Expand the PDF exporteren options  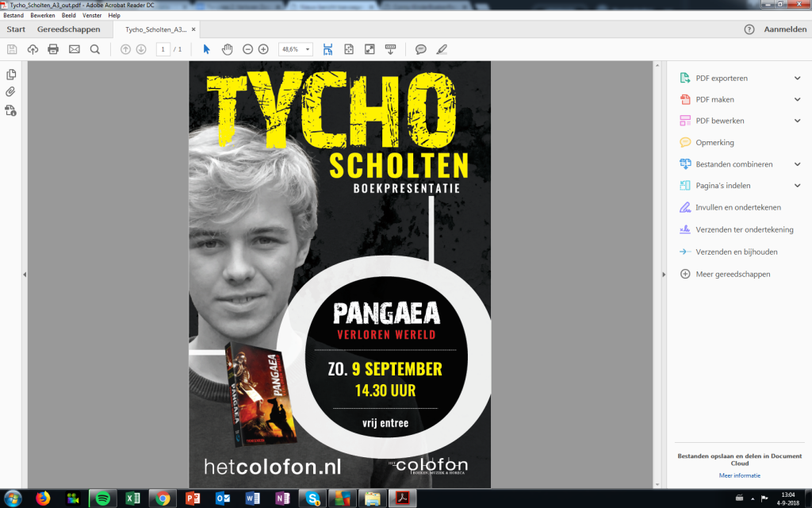click(x=798, y=79)
